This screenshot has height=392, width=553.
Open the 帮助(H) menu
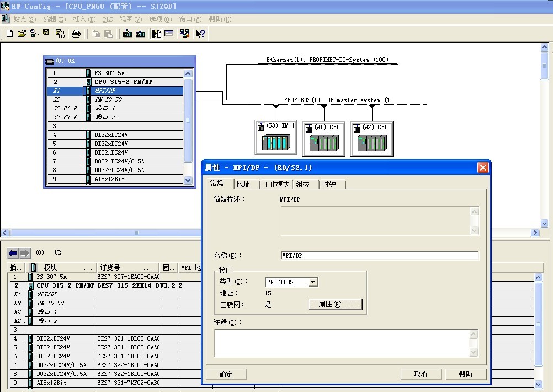click(x=220, y=19)
